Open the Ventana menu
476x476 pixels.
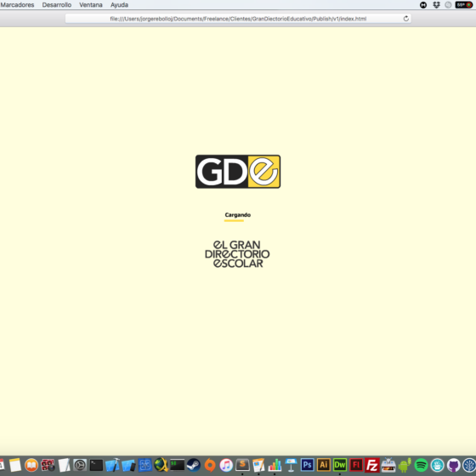coord(91,5)
